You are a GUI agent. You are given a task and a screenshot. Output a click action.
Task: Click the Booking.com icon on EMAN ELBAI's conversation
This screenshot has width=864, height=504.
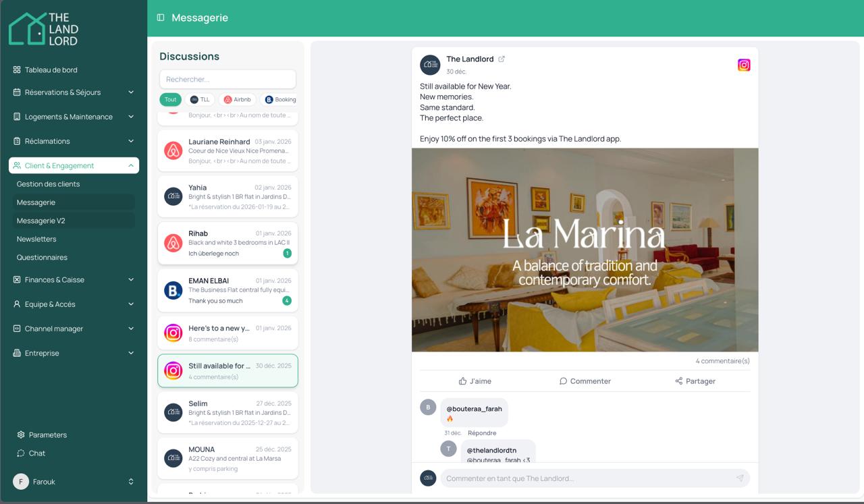(173, 289)
